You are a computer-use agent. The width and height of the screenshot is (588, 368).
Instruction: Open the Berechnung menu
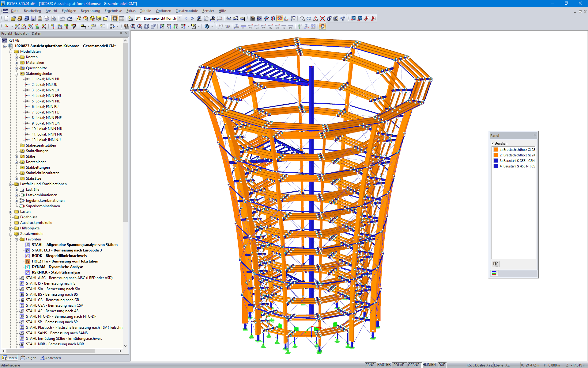click(90, 11)
